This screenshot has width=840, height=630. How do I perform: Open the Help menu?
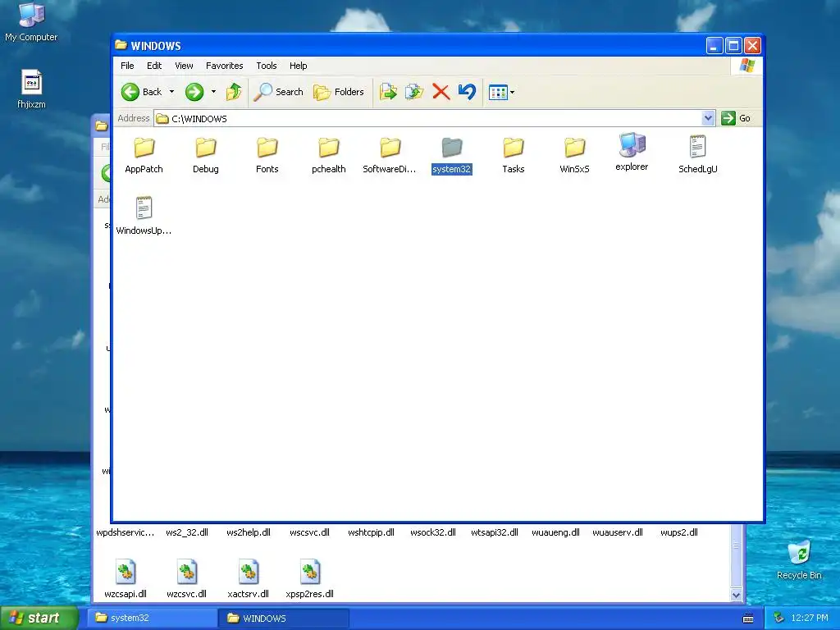coord(299,66)
